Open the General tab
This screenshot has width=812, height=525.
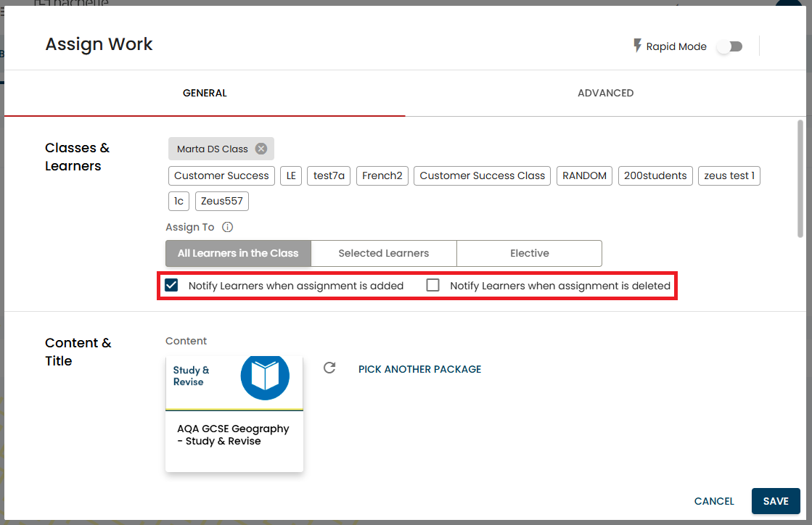205,93
